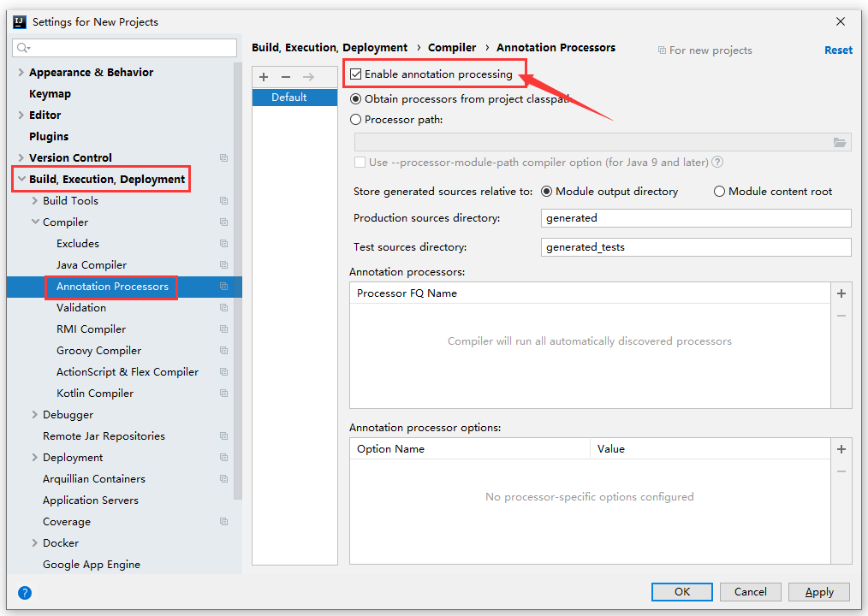Click project-level icon next to Build Tools
Image resolution: width=868 pixels, height=616 pixels.
click(223, 201)
